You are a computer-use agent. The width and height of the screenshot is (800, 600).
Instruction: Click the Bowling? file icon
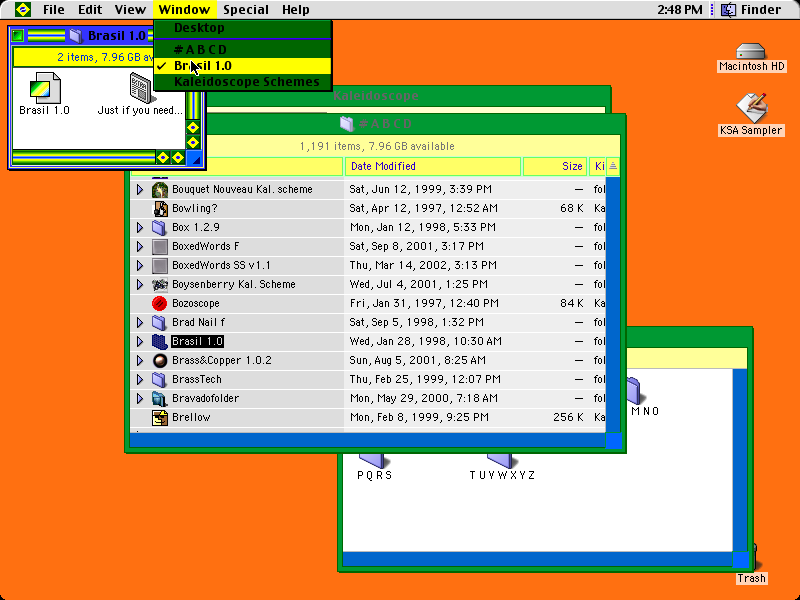pos(160,208)
